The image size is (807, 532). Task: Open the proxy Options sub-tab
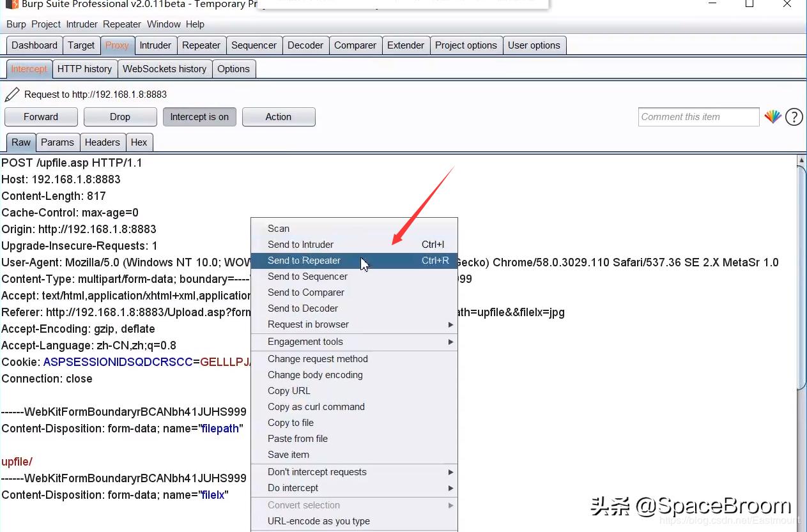(233, 69)
